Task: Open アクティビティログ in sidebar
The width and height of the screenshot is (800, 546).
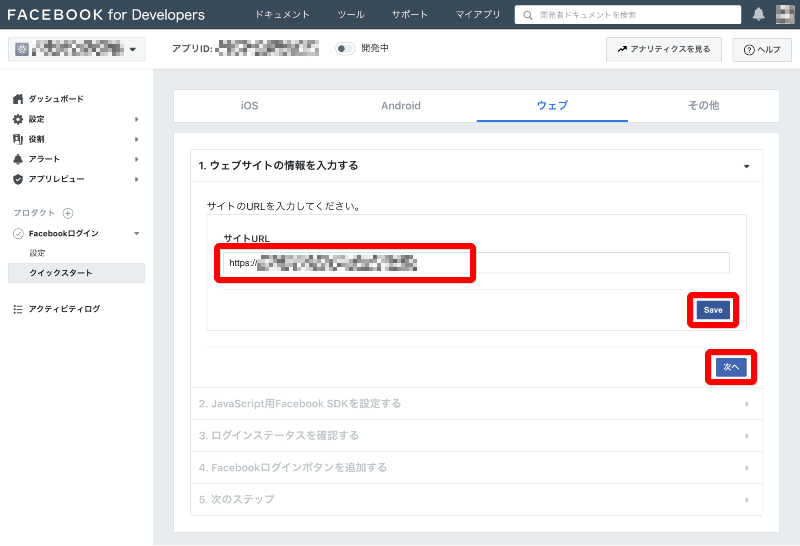Action: point(64,309)
